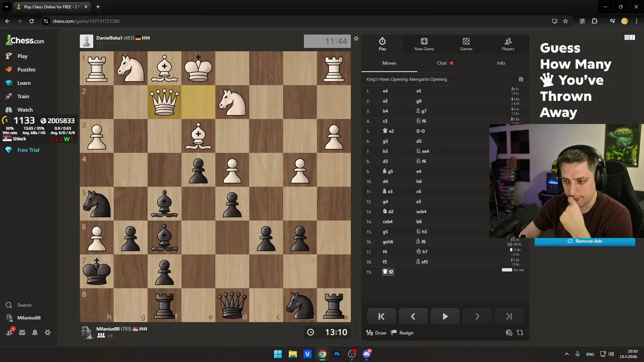Jump to the first move of the game
This screenshot has width=644, height=362.
(381, 316)
